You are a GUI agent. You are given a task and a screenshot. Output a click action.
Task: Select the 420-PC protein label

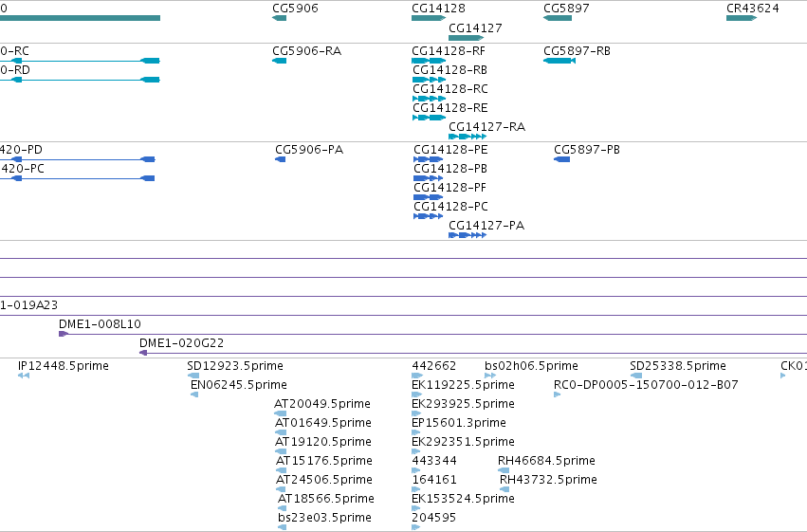tap(22, 169)
